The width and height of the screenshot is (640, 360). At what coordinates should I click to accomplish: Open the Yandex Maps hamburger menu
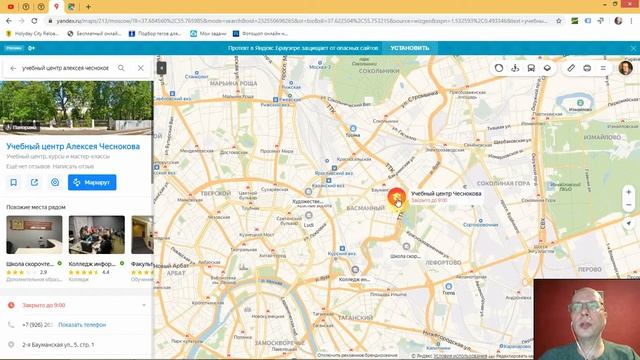pyautogui.click(x=603, y=68)
